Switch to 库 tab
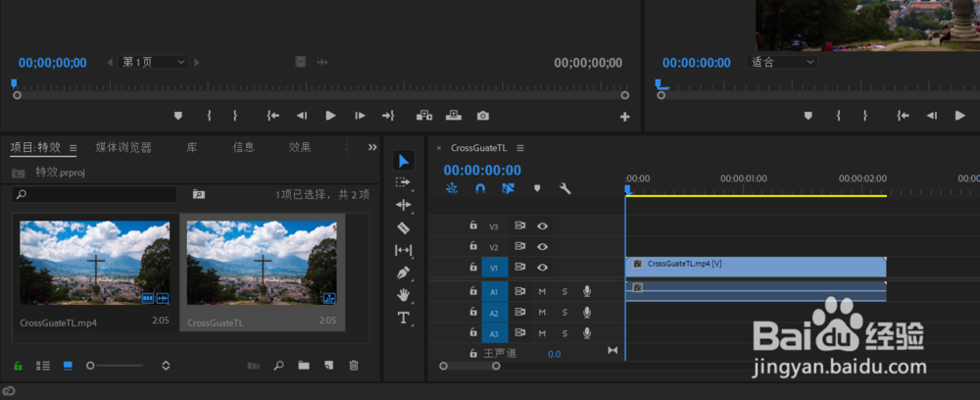This screenshot has width=980, height=400. coord(192,147)
